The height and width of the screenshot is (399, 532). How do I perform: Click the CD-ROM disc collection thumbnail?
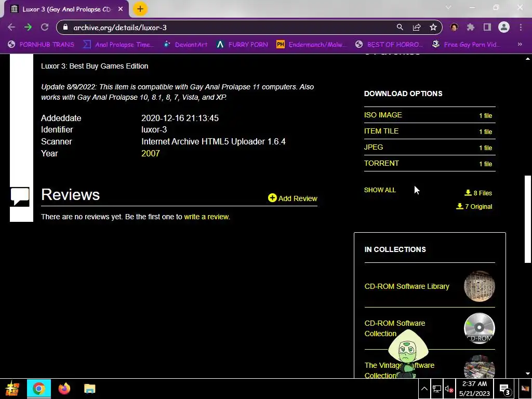pyautogui.click(x=479, y=328)
